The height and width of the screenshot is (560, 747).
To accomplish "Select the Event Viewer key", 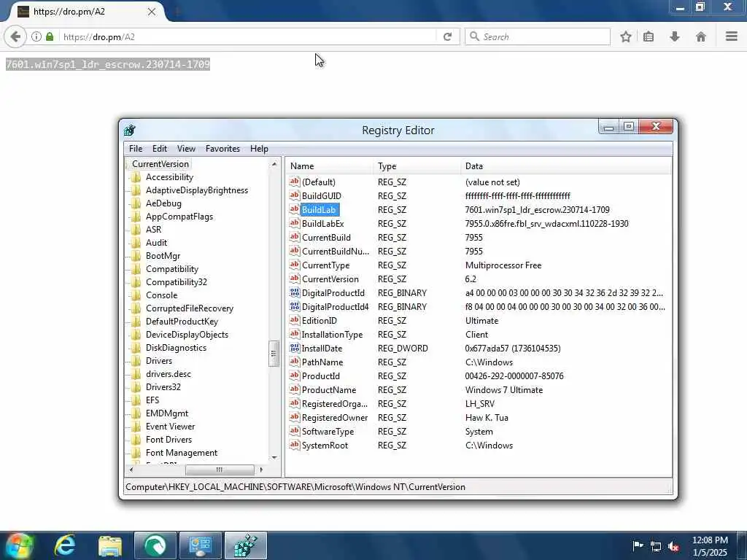I will click(170, 427).
